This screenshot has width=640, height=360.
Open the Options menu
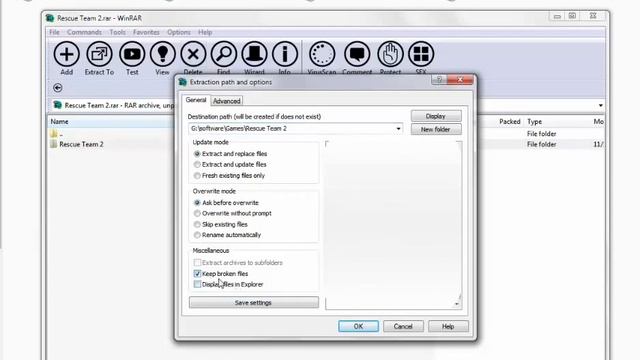(x=179, y=32)
